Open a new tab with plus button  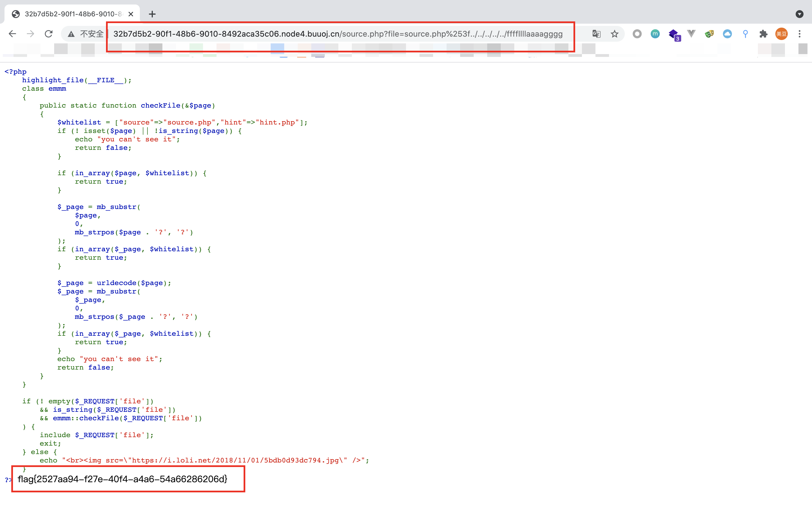click(x=152, y=14)
